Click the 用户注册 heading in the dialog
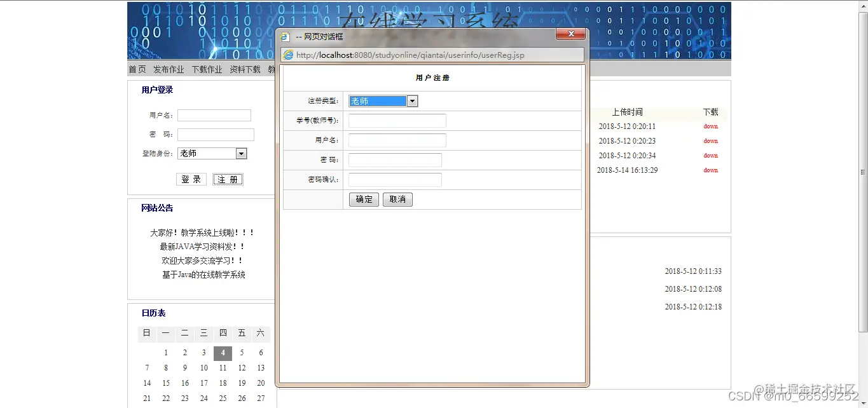Screen dimensions: 868x408 tap(432, 78)
